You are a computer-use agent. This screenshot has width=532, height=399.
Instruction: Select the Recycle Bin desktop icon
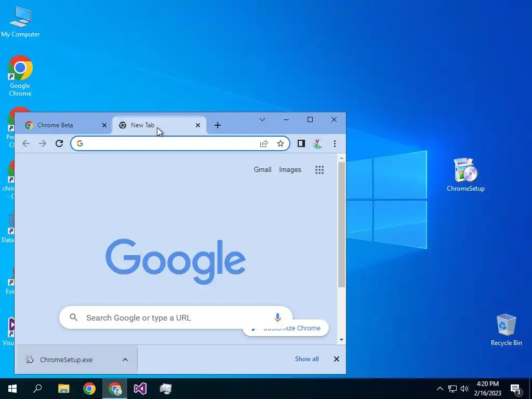pos(506,330)
